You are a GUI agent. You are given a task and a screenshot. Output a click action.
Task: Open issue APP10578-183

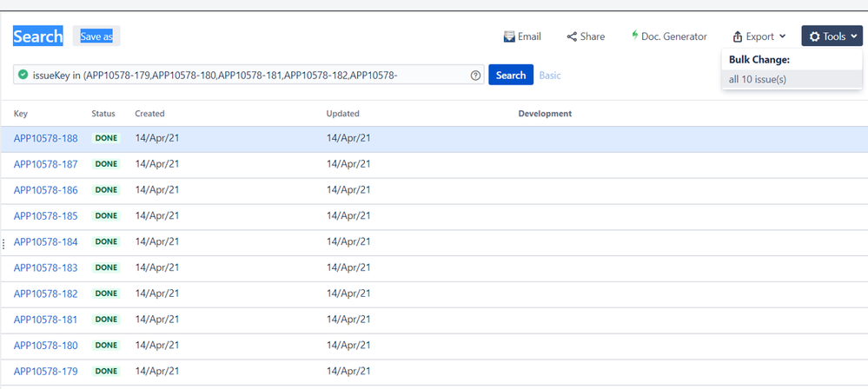pos(45,267)
